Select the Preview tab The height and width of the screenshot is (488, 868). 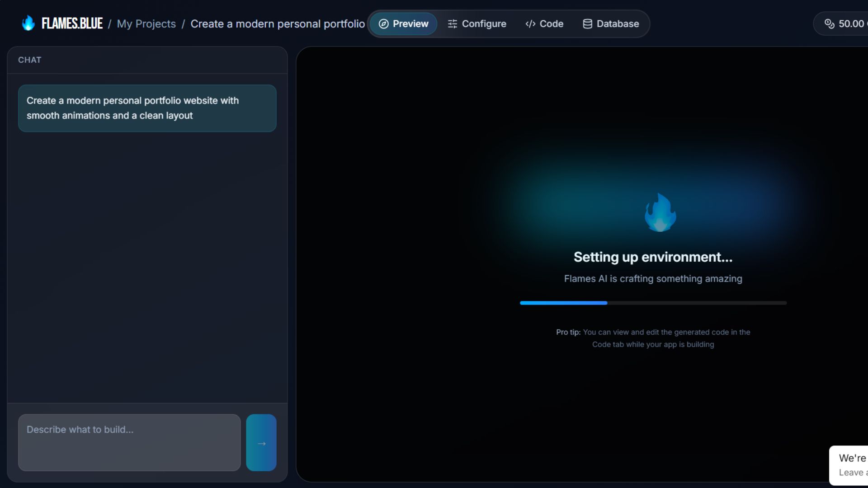403,24
